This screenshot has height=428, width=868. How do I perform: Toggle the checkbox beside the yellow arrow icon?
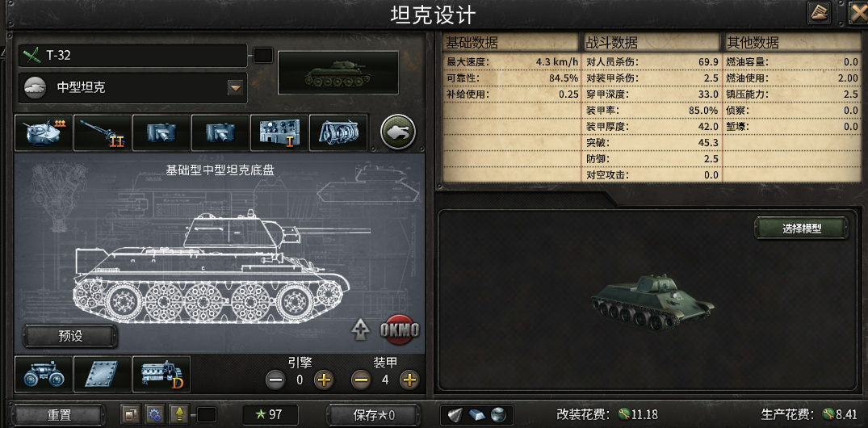click(207, 415)
